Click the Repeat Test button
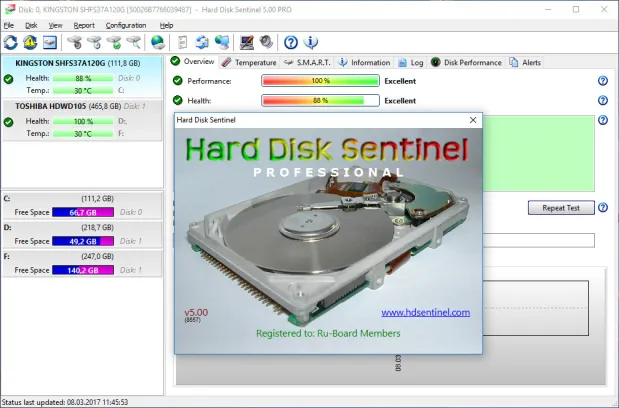The image size is (619, 408). coord(561,208)
